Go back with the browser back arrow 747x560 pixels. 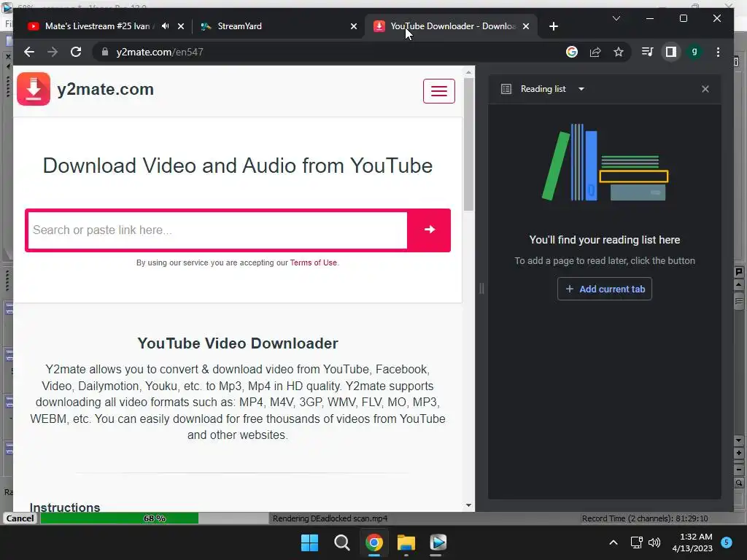(29, 52)
